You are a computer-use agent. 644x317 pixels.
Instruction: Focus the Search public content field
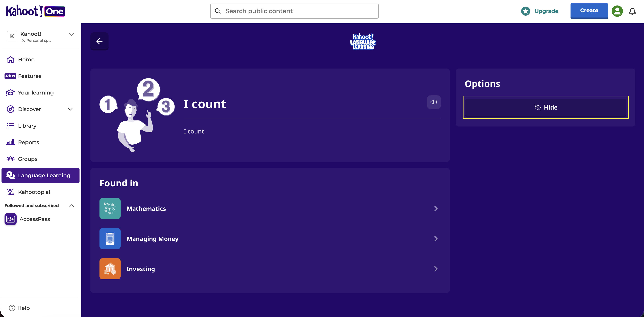294,11
